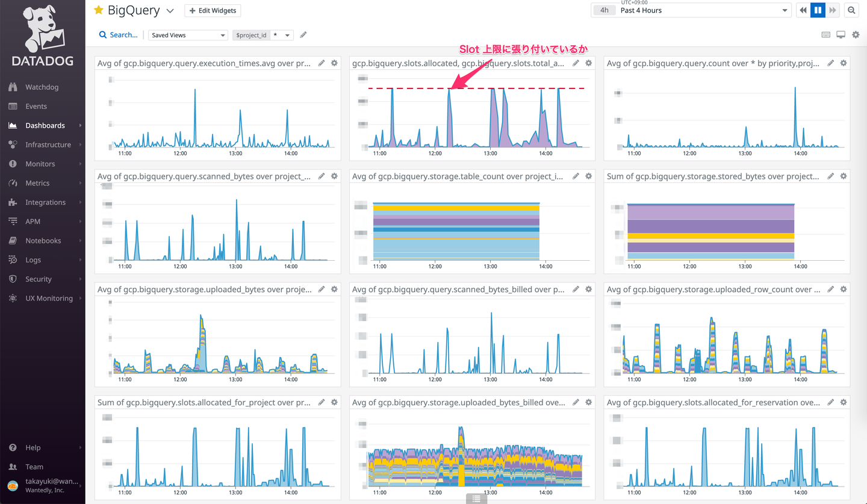Image resolution: width=867 pixels, height=504 pixels.
Task: Click the Datadog logo
Action: point(42,36)
